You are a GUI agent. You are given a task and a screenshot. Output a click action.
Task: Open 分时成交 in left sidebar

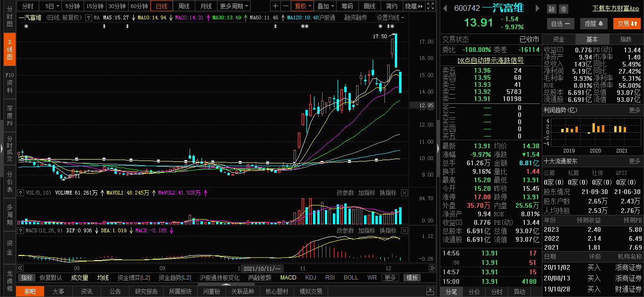(9, 148)
